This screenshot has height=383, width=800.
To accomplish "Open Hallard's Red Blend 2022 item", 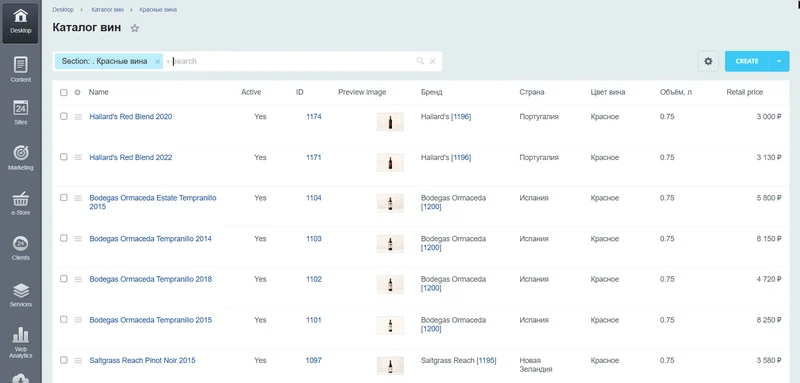I will point(131,158).
